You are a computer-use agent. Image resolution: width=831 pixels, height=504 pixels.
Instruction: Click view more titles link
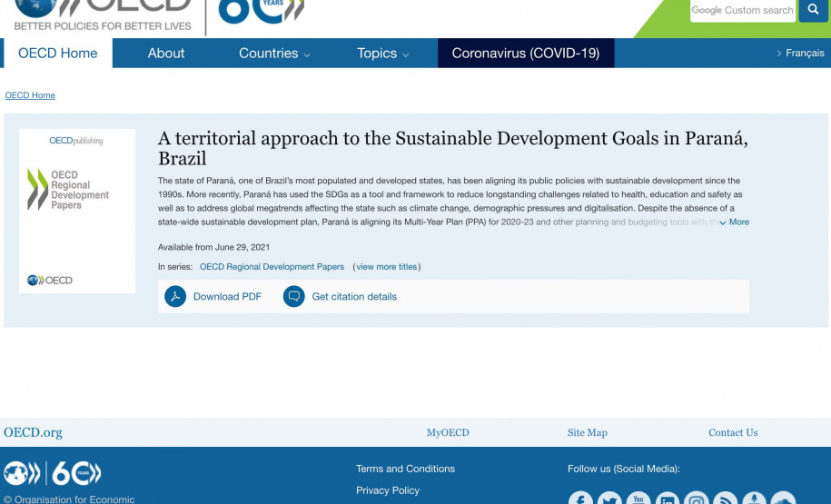tap(386, 267)
